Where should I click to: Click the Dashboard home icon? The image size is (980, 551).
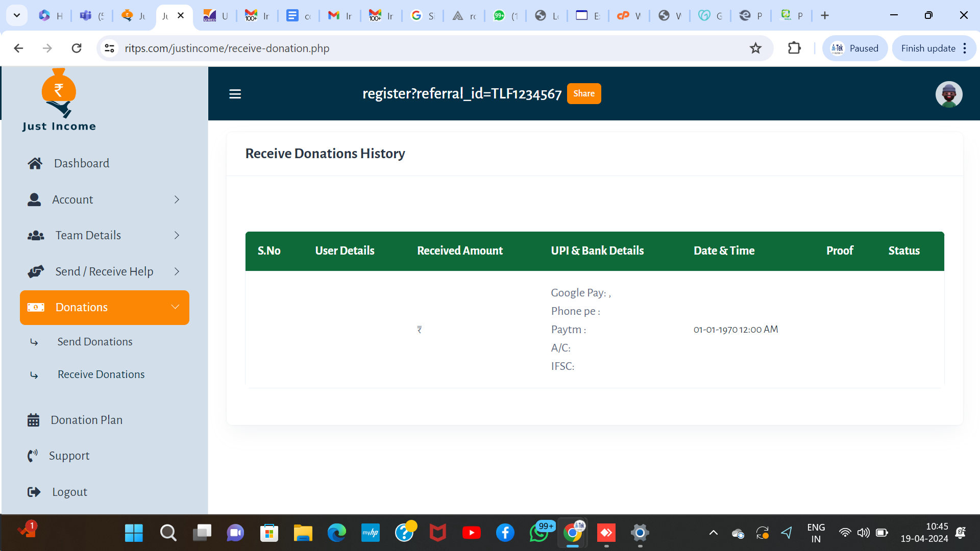coord(35,163)
